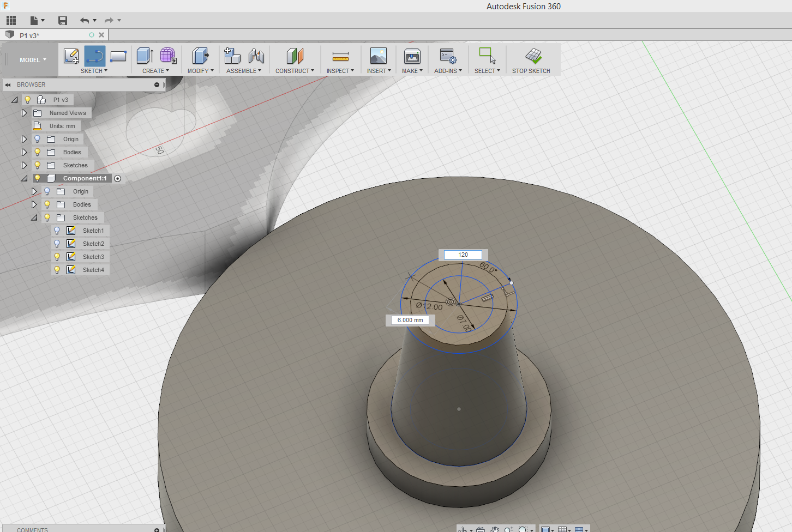Expand the top-level Sketches folder

point(24,166)
